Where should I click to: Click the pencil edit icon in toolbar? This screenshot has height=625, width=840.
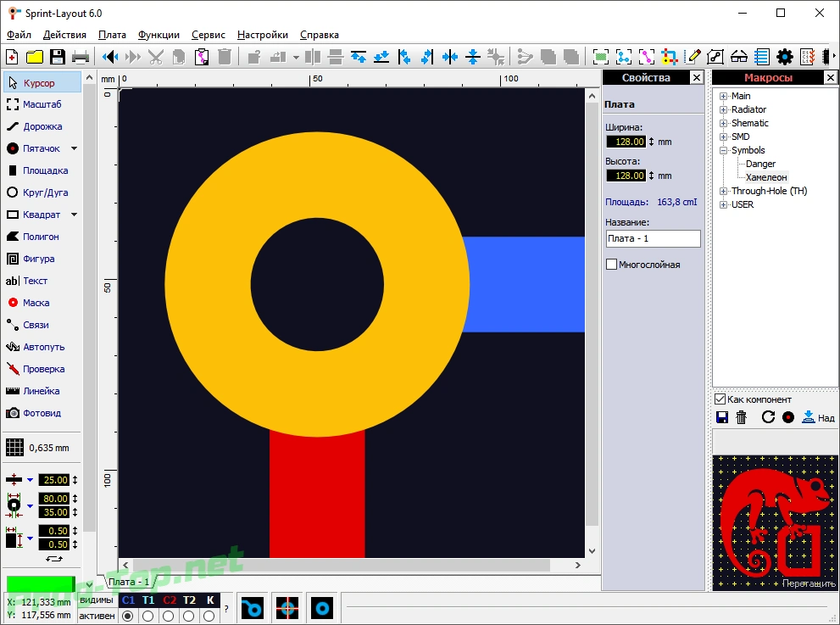point(693,57)
